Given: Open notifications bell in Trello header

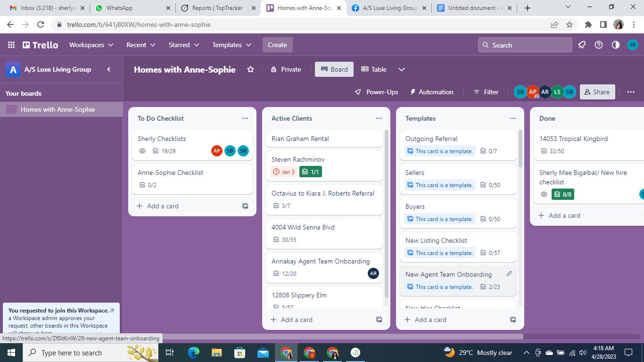Looking at the screenshot, I should pyautogui.click(x=582, y=45).
